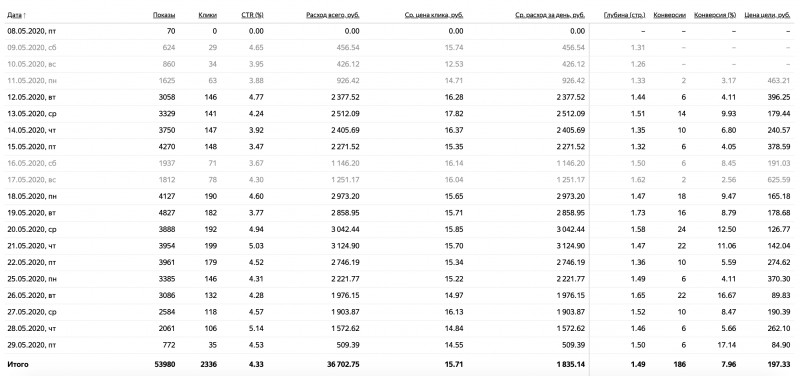Click the Итого totals row label
The height and width of the screenshot is (376, 800).
pyautogui.click(x=17, y=364)
